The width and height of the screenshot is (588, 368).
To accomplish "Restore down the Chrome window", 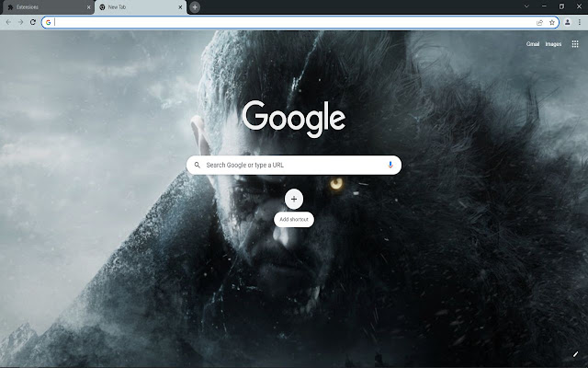I will click(x=561, y=6).
